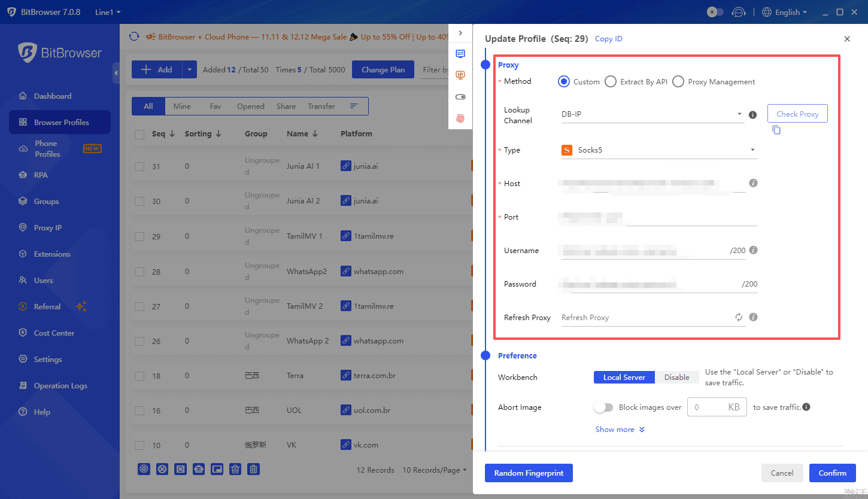
Task: Toggle Block images over switch
Action: click(603, 406)
